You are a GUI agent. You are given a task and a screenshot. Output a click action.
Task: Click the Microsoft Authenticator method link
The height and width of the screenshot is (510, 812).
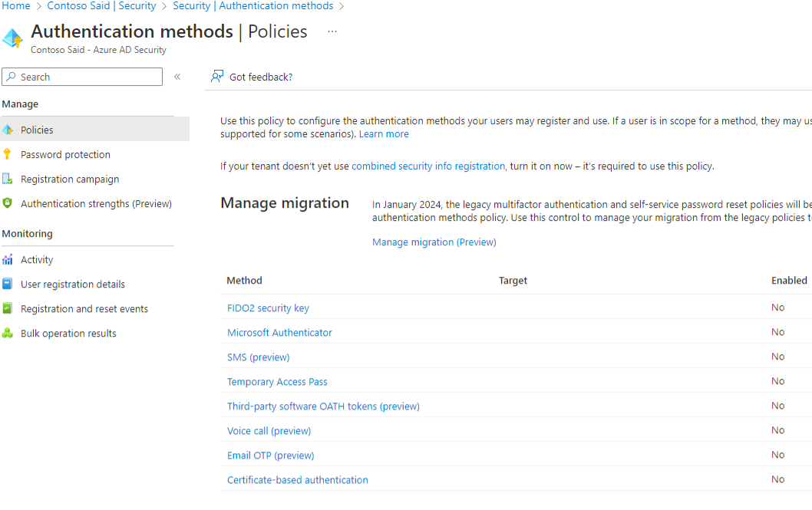(x=279, y=332)
